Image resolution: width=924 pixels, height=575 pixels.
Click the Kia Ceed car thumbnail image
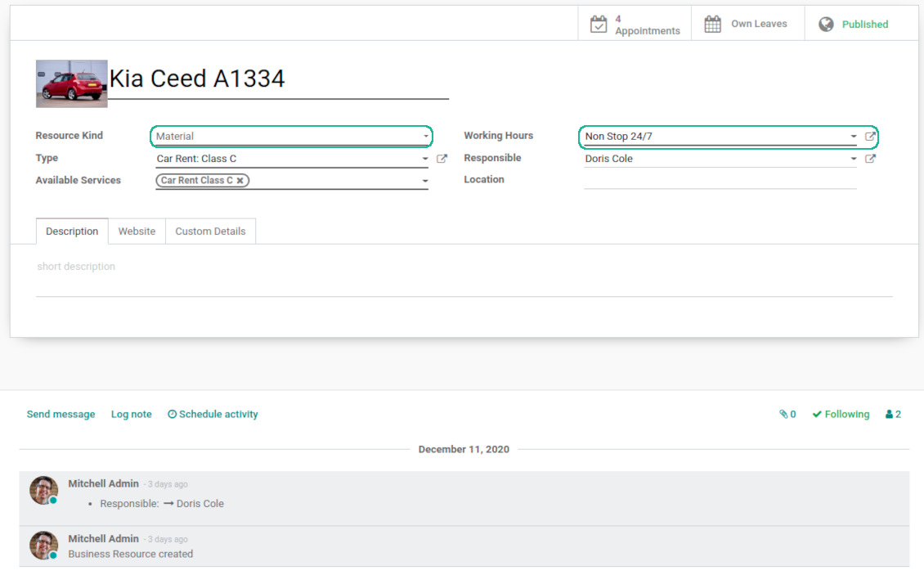tap(71, 83)
